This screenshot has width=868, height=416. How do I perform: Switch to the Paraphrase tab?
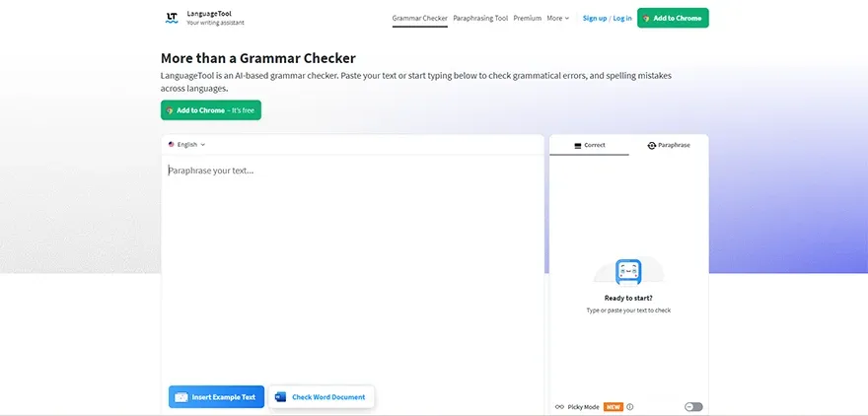[x=669, y=145]
